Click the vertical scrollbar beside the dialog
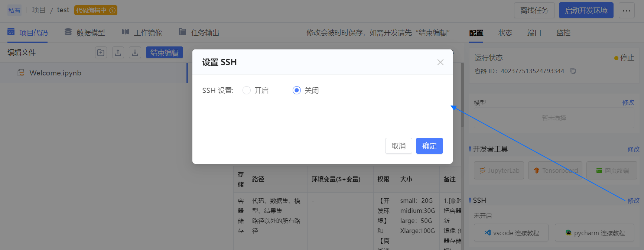This screenshot has width=644, height=250. (x=462, y=97)
